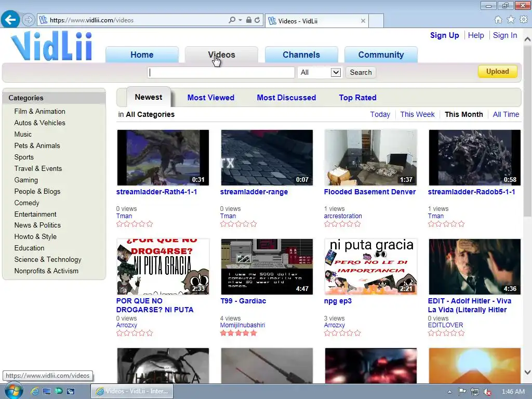Switch to the Most Viewed tab
The image size is (532, 399).
pos(211,98)
